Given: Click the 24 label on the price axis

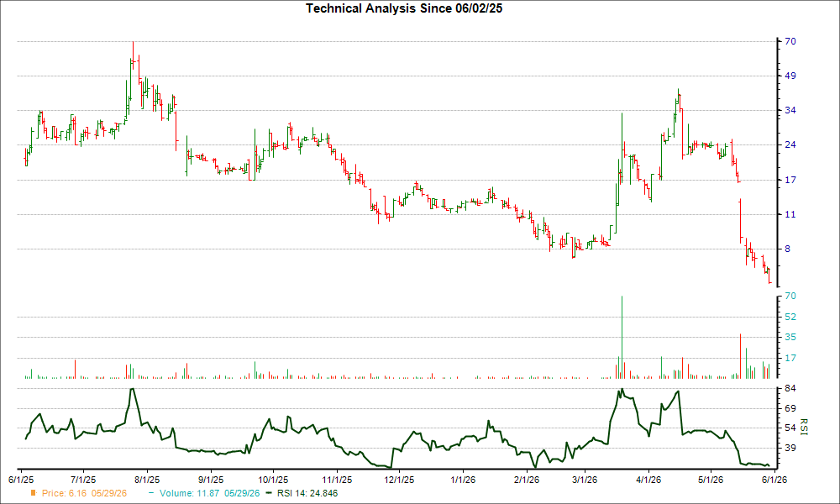Looking at the screenshot, I should (x=790, y=145).
